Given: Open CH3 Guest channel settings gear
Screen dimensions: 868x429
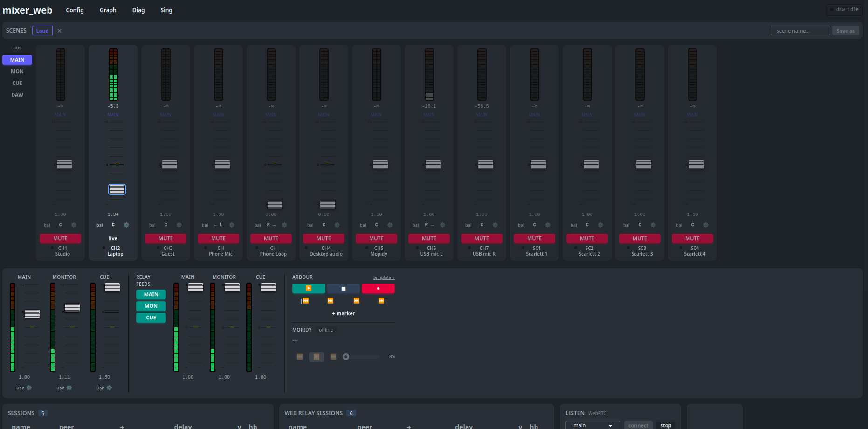Looking at the screenshot, I should [179, 225].
